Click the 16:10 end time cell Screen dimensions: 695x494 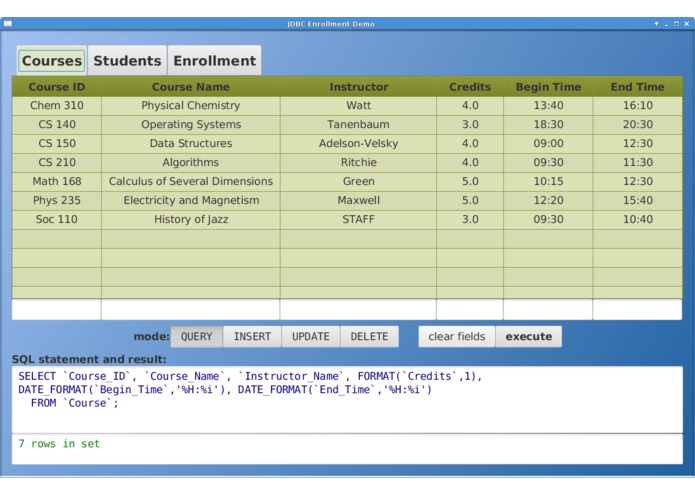click(638, 106)
